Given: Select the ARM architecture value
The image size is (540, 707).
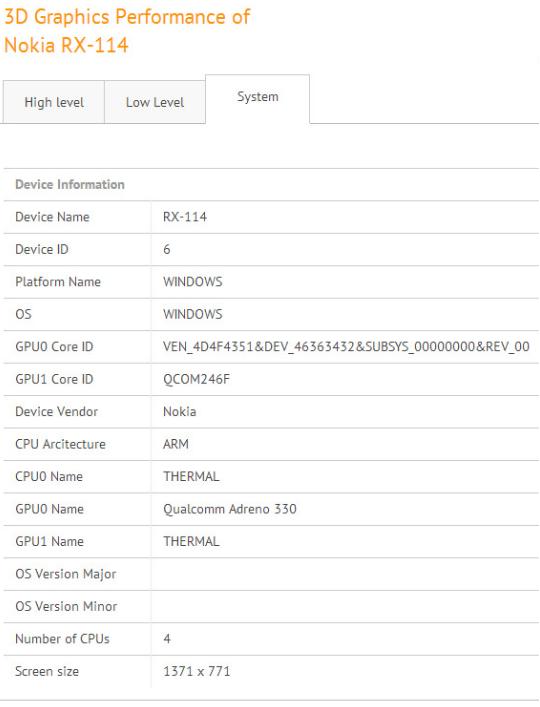Looking at the screenshot, I should pos(176,444).
